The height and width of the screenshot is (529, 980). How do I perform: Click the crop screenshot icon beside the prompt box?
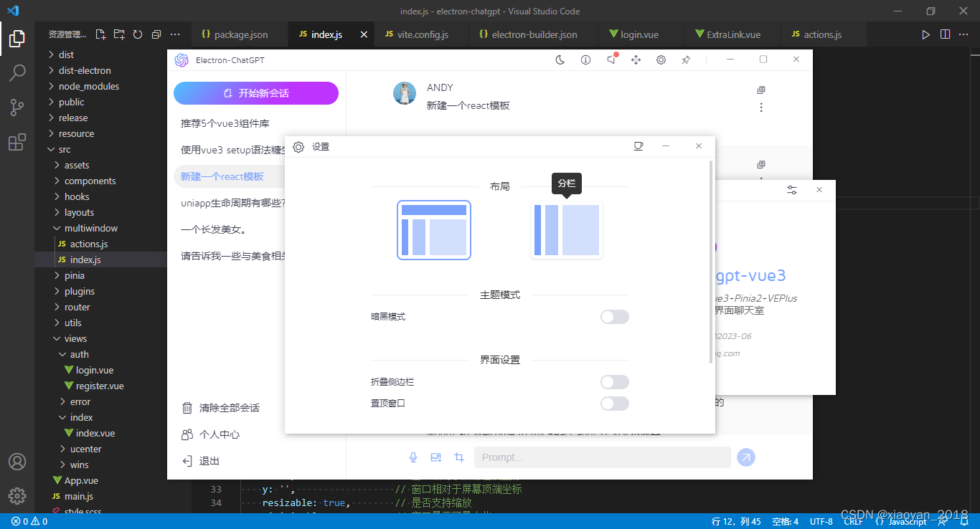[459, 457]
